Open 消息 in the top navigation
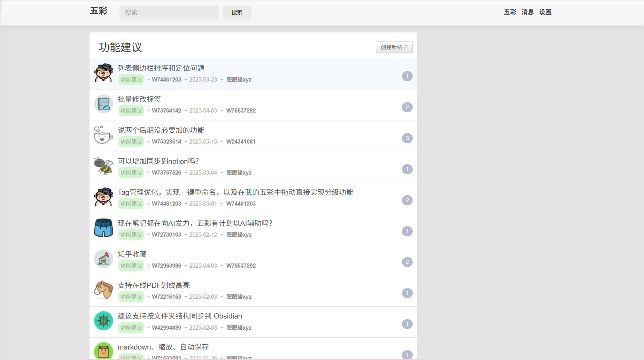This screenshot has width=644, height=360. 527,12
